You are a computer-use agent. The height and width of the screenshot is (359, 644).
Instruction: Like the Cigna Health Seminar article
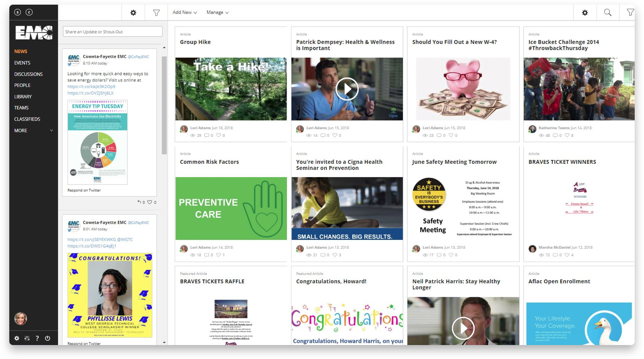coord(335,255)
